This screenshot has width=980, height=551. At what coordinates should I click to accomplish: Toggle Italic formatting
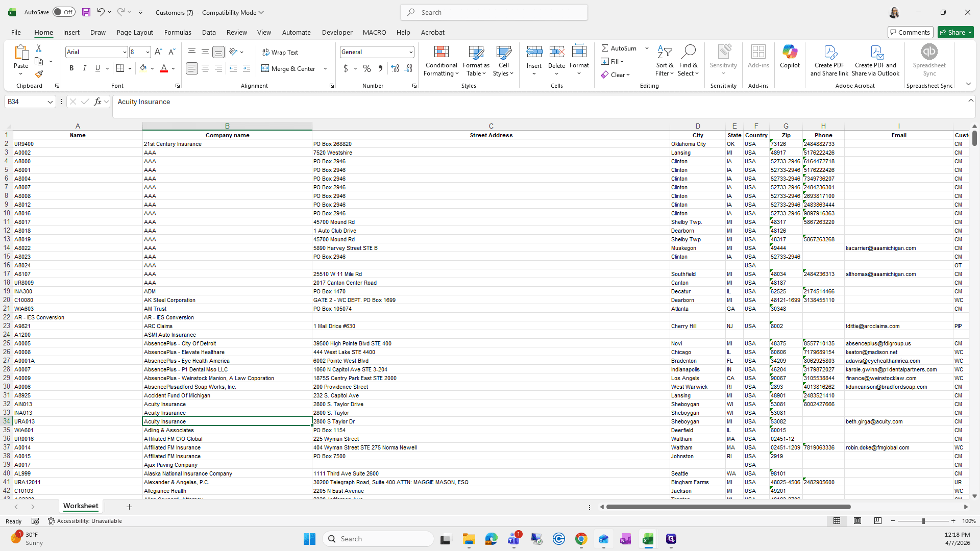[85, 68]
